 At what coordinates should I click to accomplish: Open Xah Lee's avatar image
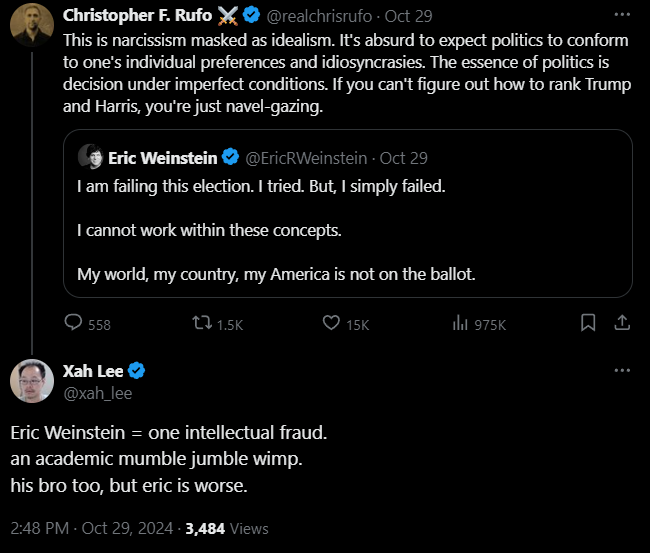31,380
